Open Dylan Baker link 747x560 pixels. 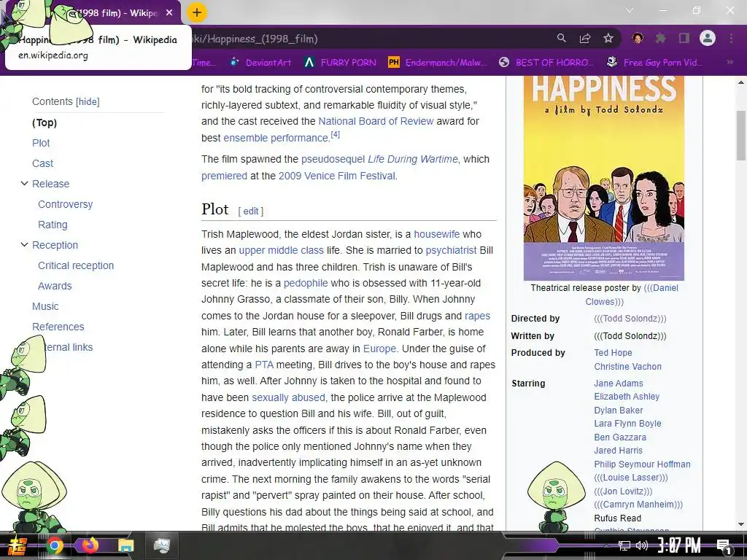[619, 411]
